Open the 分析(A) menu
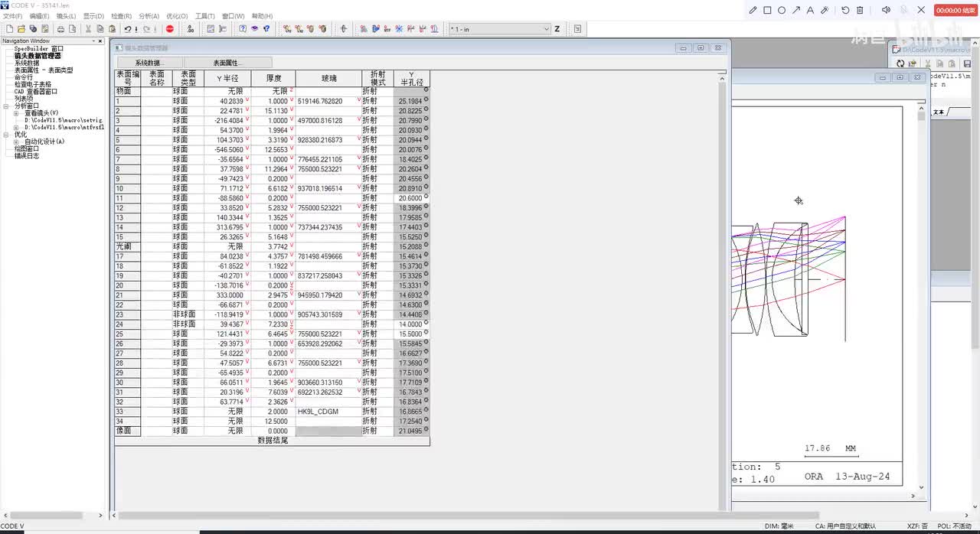The width and height of the screenshot is (980, 534). point(149,16)
